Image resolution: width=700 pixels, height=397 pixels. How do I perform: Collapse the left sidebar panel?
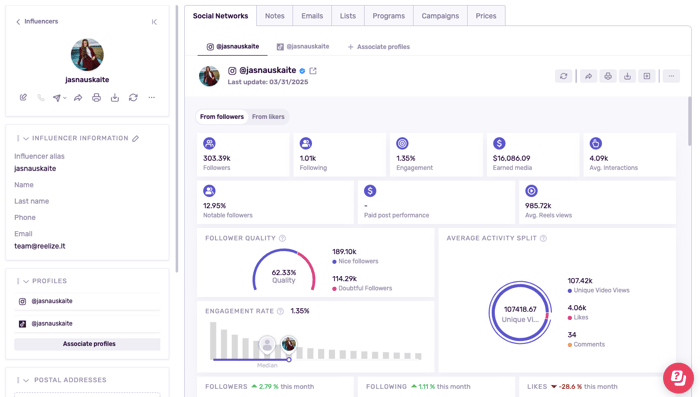(x=154, y=21)
